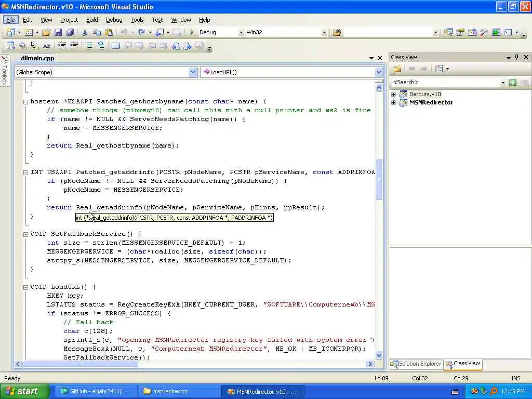Open the Object Browser toolbar icon
The width and height of the screenshot is (532, 399).
[x=472, y=33]
